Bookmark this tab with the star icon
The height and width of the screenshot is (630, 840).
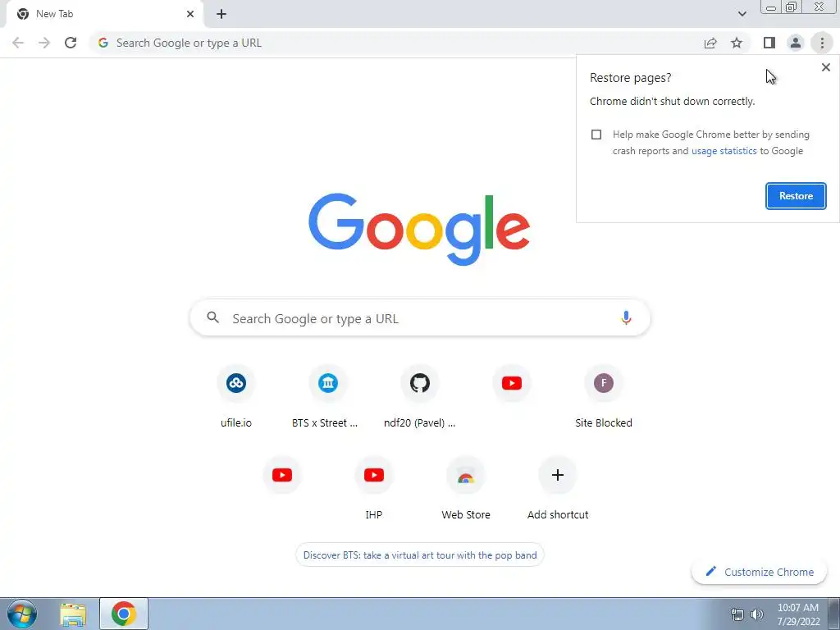(x=737, y=43)
